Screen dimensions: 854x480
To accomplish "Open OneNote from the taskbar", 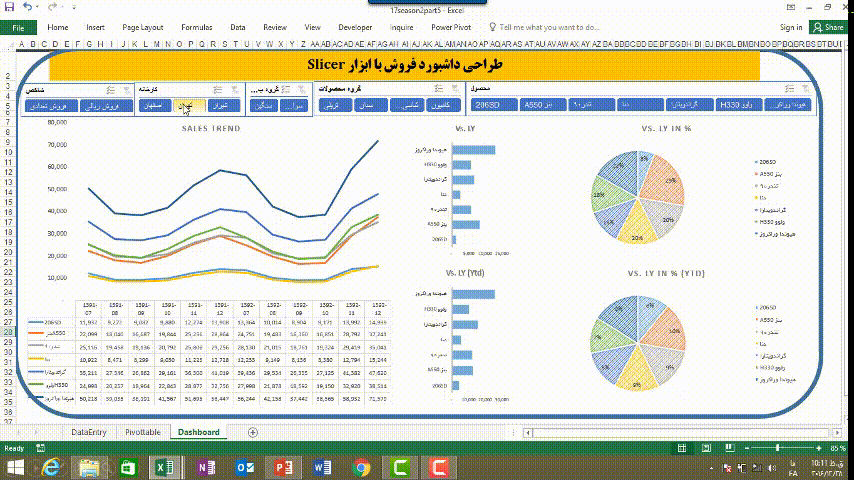I will pyautogui.click(x=207, y=467).
